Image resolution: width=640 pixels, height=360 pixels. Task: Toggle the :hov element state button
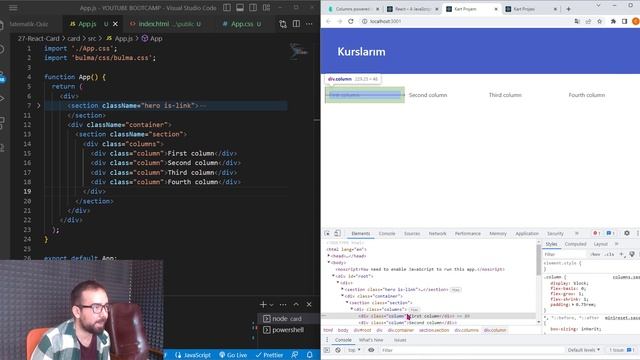tap(596, 254)
